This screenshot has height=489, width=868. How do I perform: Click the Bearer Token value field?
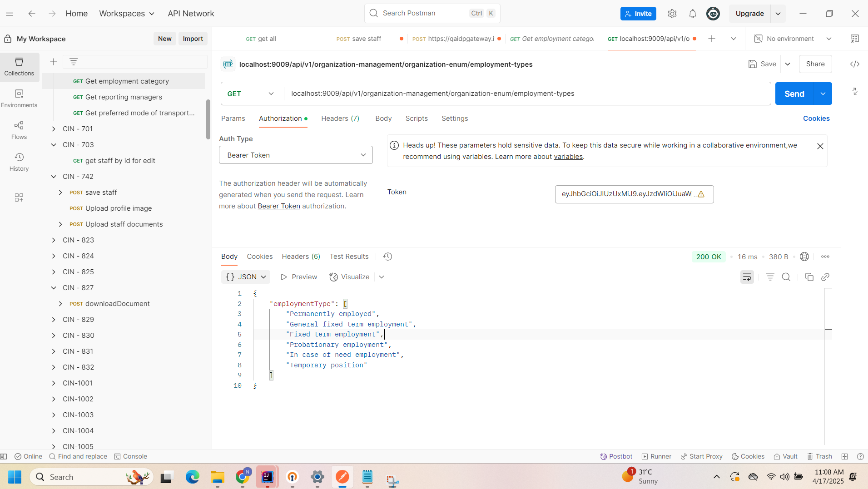pos(634,194)
